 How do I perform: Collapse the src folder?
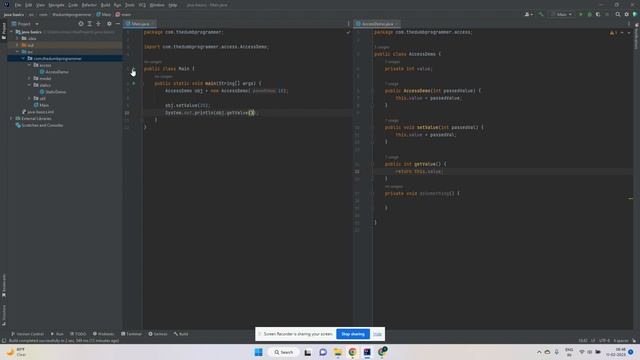(18, 52)
